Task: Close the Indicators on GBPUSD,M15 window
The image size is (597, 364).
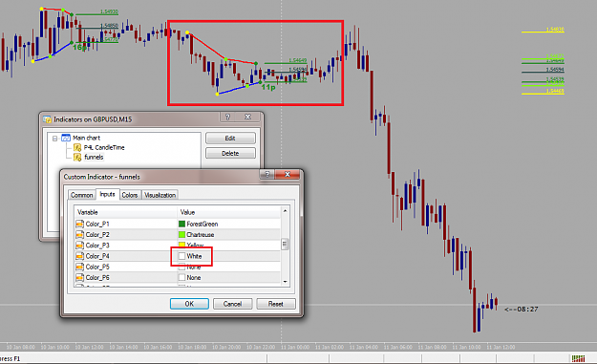Action: 247,117
